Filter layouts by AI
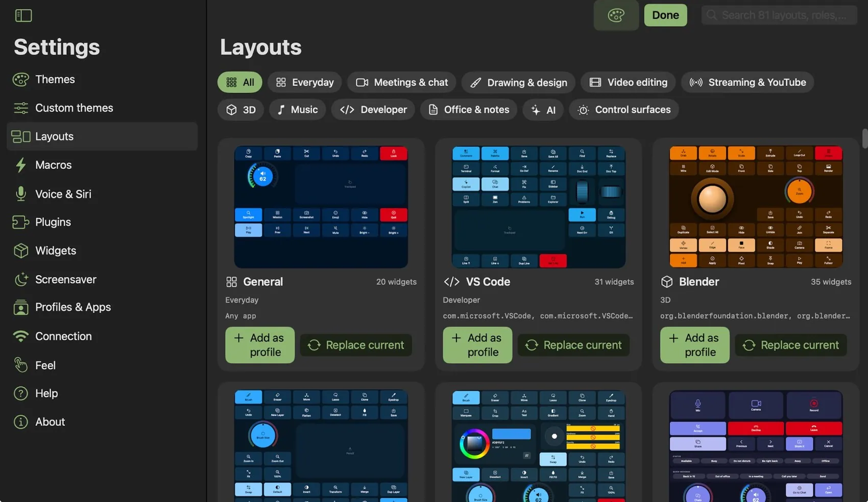The height and width of the screenshot is (502, 868). click(543, 110)
